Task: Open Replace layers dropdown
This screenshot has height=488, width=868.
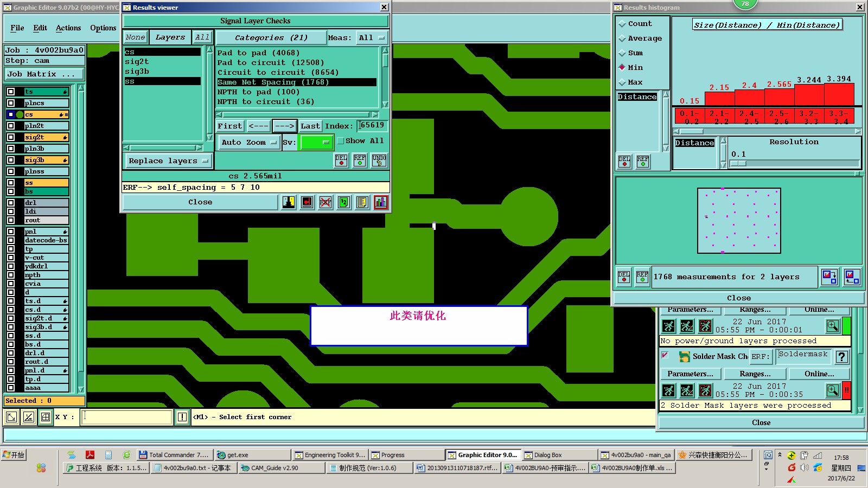Action: click(x=169, y=161)
